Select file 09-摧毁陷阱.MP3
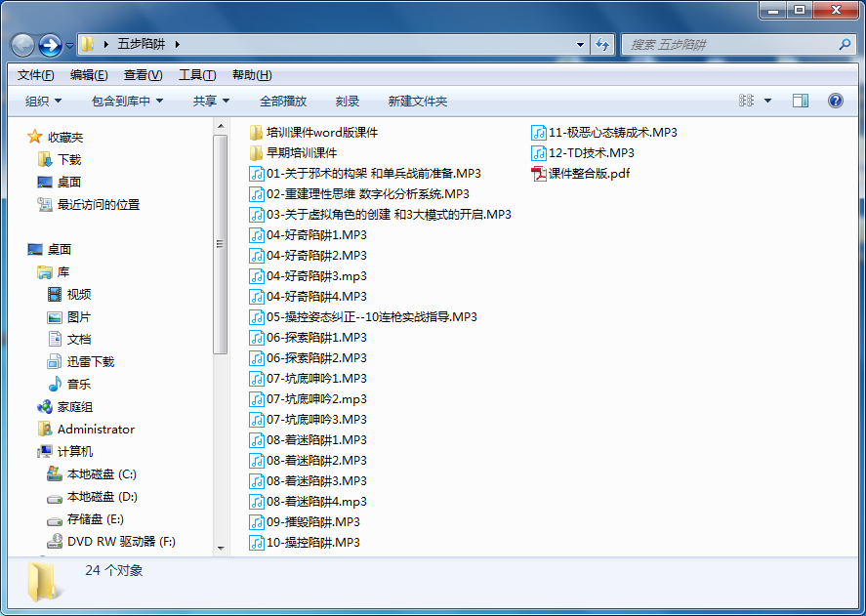Image resolution: width=866 pixels, height=616 pixels. (x=305, y=521)
